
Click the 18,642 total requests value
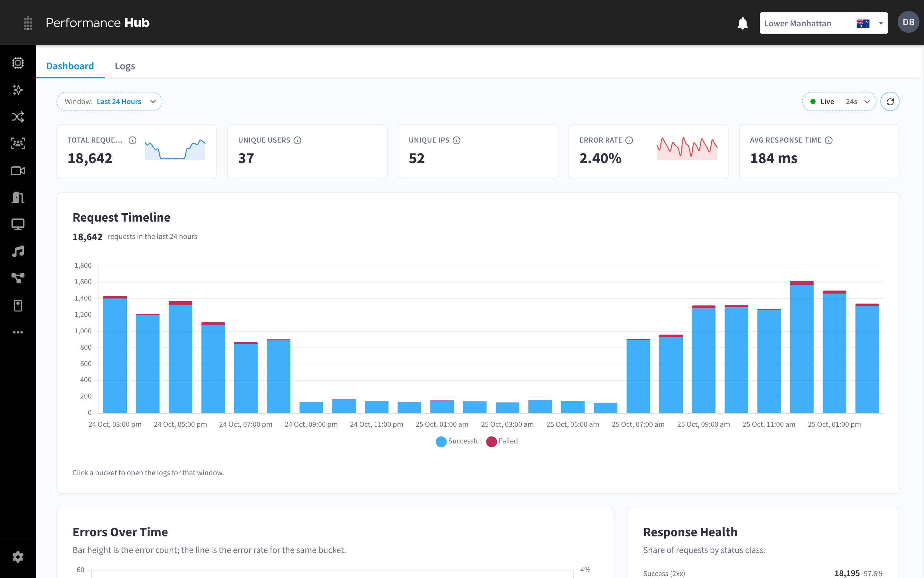tap(90, 158)
